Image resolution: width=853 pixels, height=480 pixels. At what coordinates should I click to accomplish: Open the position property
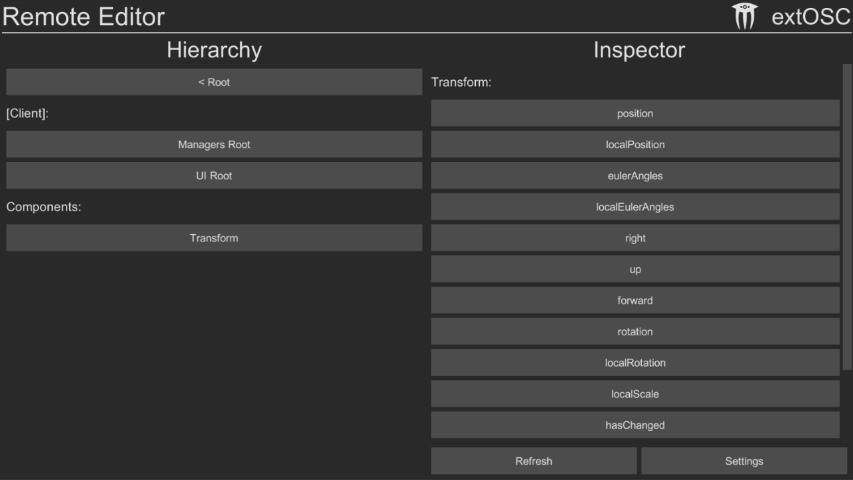coord(635,113)
